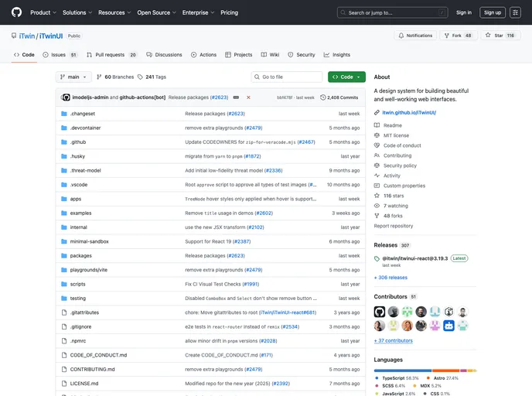Click the LICENSE.md file icon
532x396 pixels.
pos(63,384)
